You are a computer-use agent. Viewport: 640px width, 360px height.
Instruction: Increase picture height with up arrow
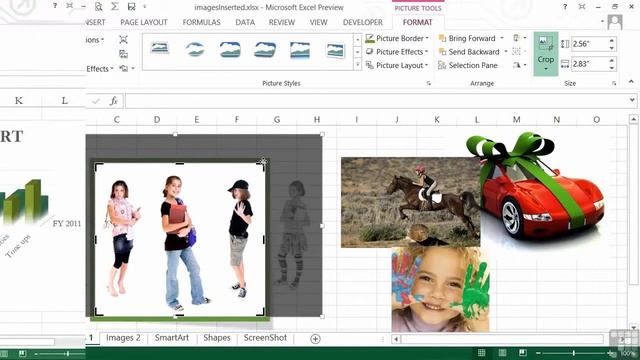click(x=611, y=40)
